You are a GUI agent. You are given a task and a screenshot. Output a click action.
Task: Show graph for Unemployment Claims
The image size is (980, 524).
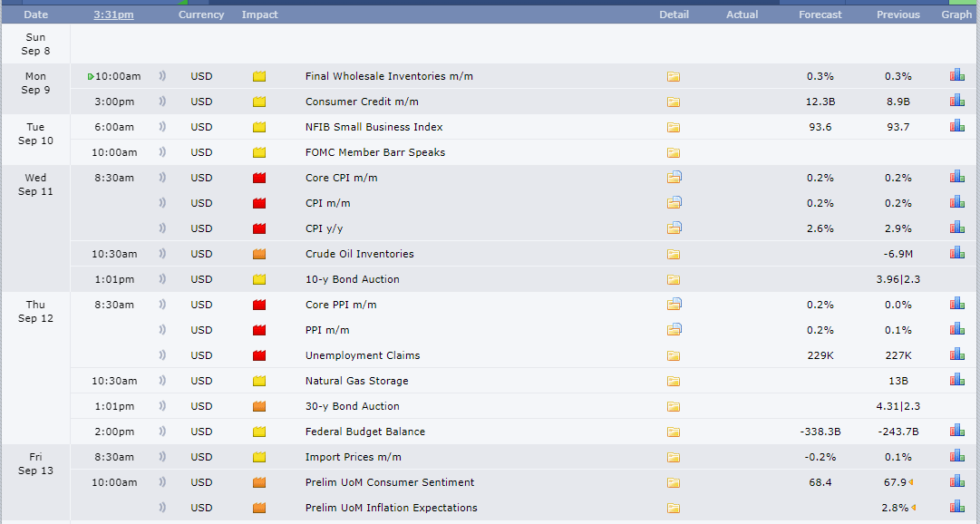[956, 354]
